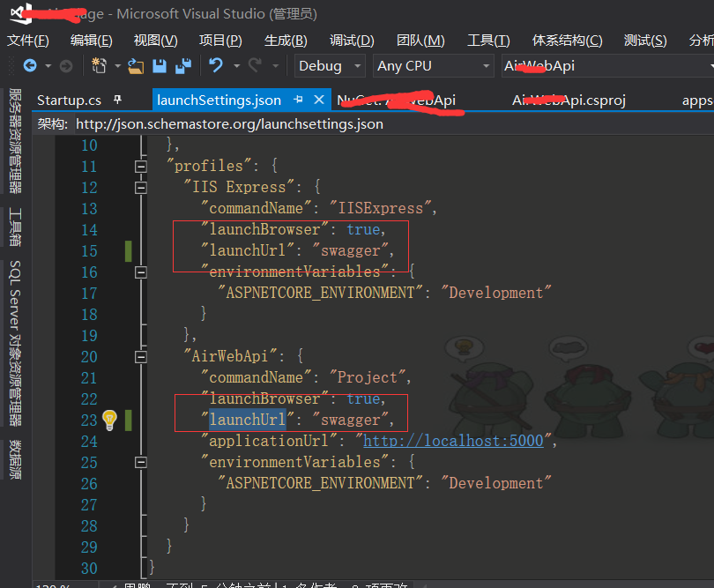This screenshot has height=588, width=714.
Task: Click the lightbulb quick actions icon on line 23
Action: click(109, 420)
